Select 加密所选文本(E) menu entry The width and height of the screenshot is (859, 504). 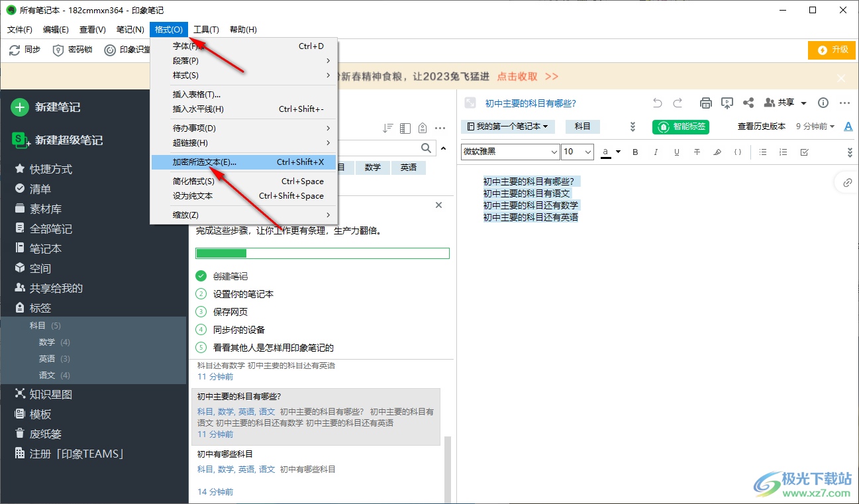tap(244, 162)
